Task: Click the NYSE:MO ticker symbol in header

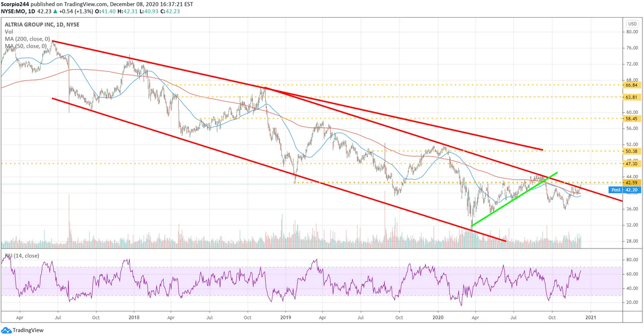Action: (14, 10)
